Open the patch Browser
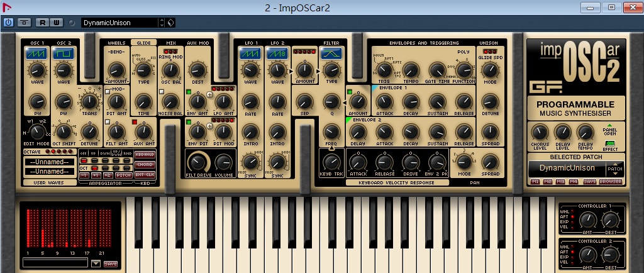The image size is (644, 273). [610, 181]
